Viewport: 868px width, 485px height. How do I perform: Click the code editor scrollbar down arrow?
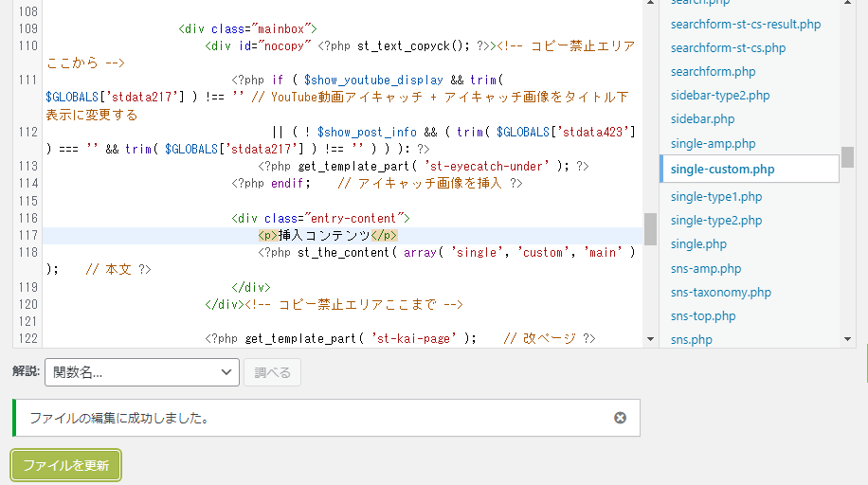[x=650, y=339]
